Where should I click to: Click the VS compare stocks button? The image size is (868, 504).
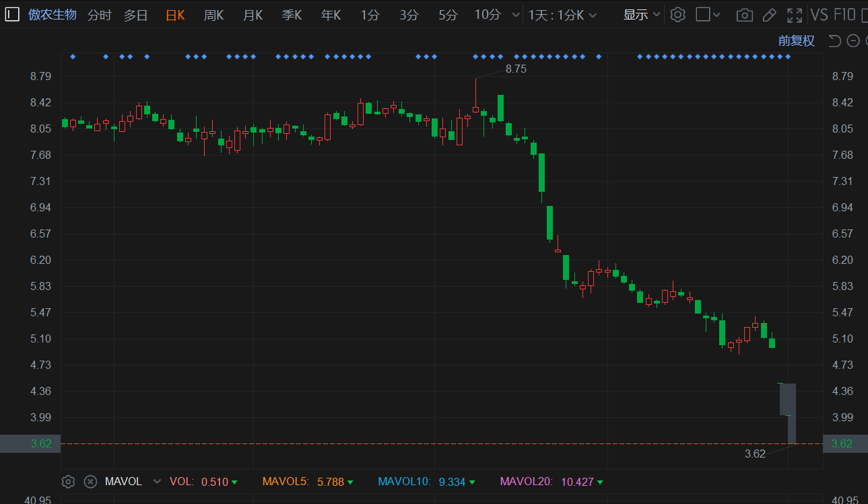point(819,15)
